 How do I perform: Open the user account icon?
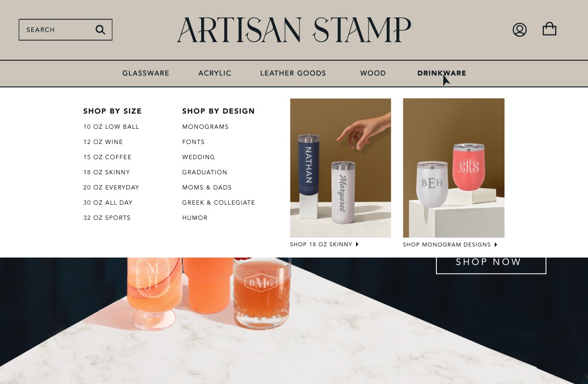click(520, 30)
